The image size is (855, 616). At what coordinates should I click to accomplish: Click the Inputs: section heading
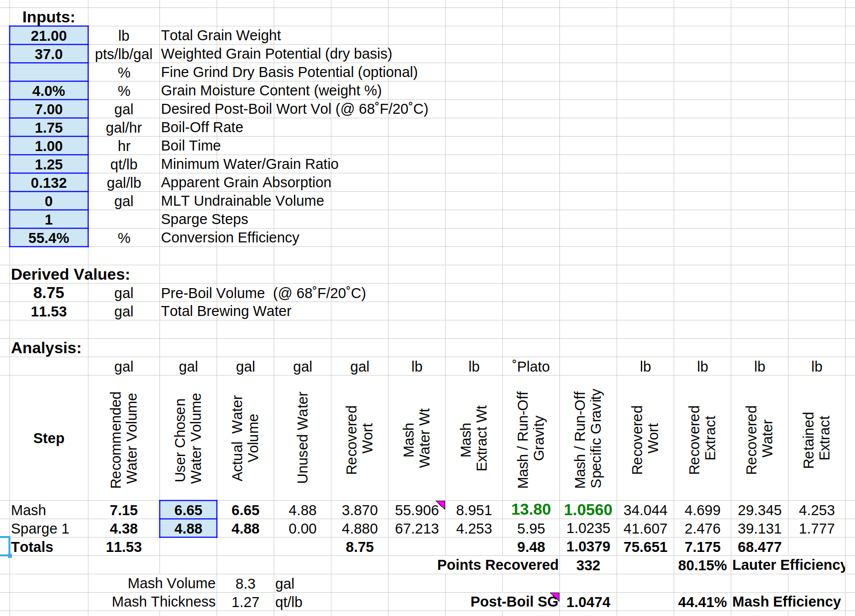[x=49, y=17]
